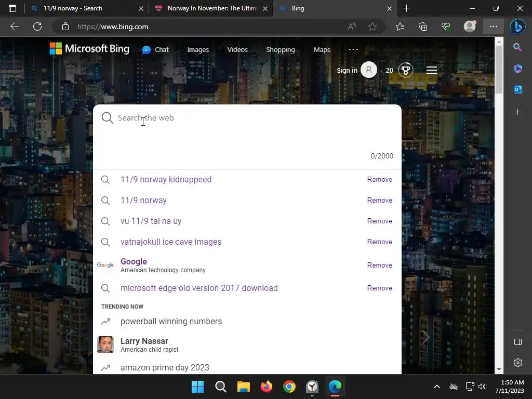Open Bing Chat from the top navigation
The image size is (532, 399).
point(155,49)
